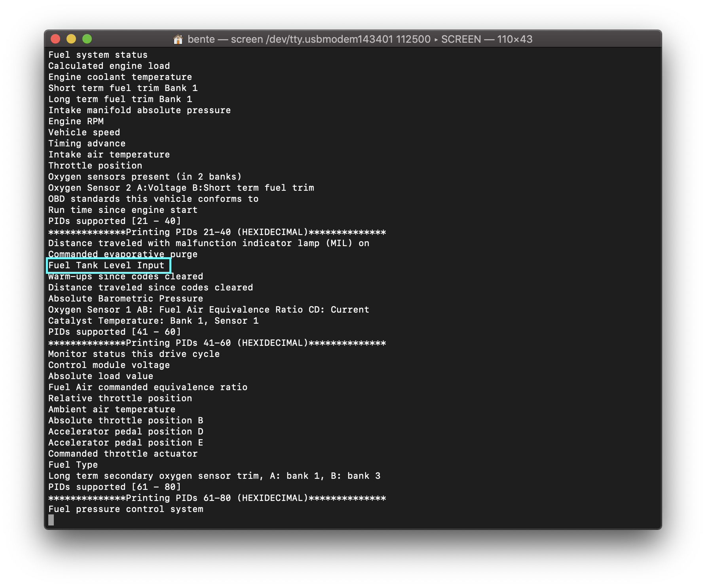Click the 'Intake air temperature' line

click(x=109, y=155)
